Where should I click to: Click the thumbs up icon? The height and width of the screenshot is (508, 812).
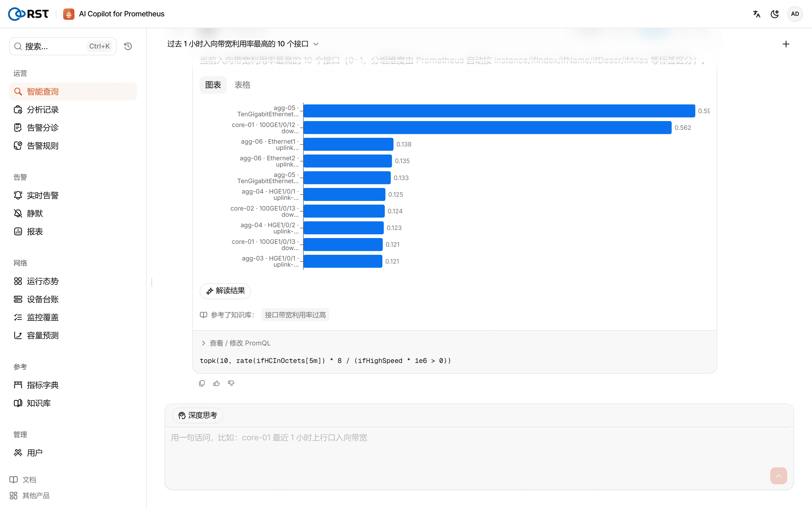(x=217, y=383)
